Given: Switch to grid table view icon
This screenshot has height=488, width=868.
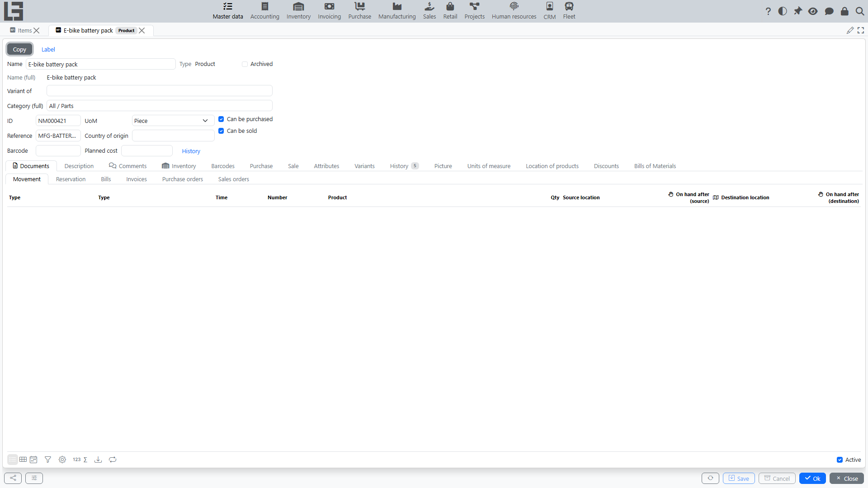Looking at the screenshot, I should point(23,460).
